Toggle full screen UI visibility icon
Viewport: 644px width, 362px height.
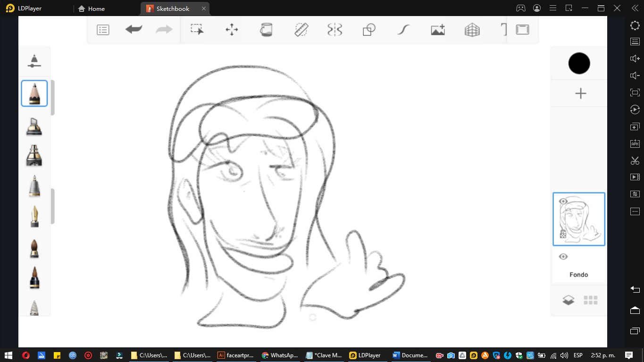(522, 30)
